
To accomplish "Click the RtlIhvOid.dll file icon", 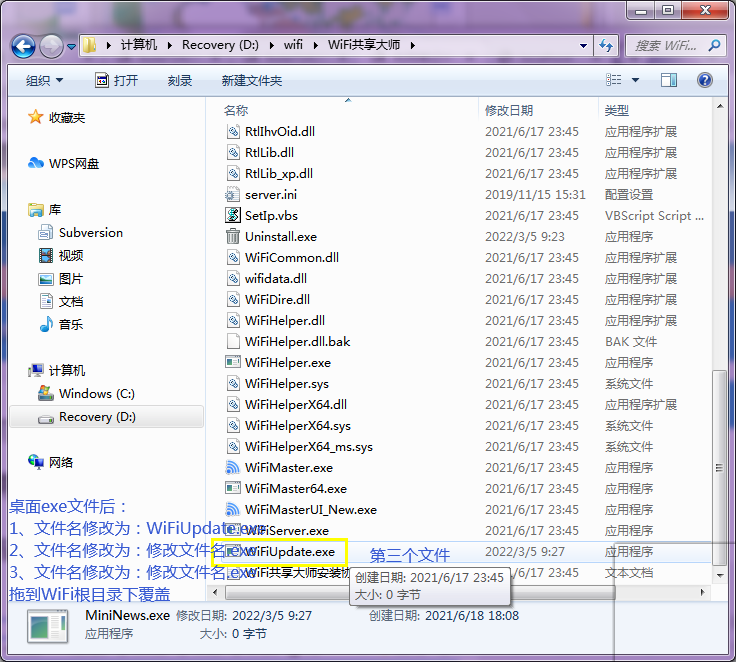I will (x=233, y=131).
